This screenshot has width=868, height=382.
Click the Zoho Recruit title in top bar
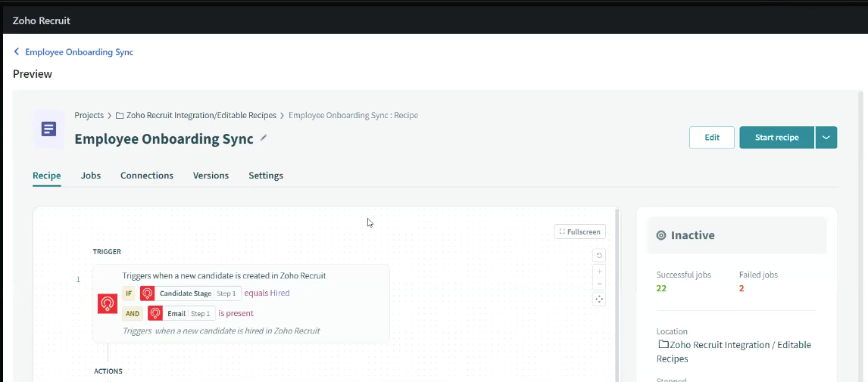[42, 21]
